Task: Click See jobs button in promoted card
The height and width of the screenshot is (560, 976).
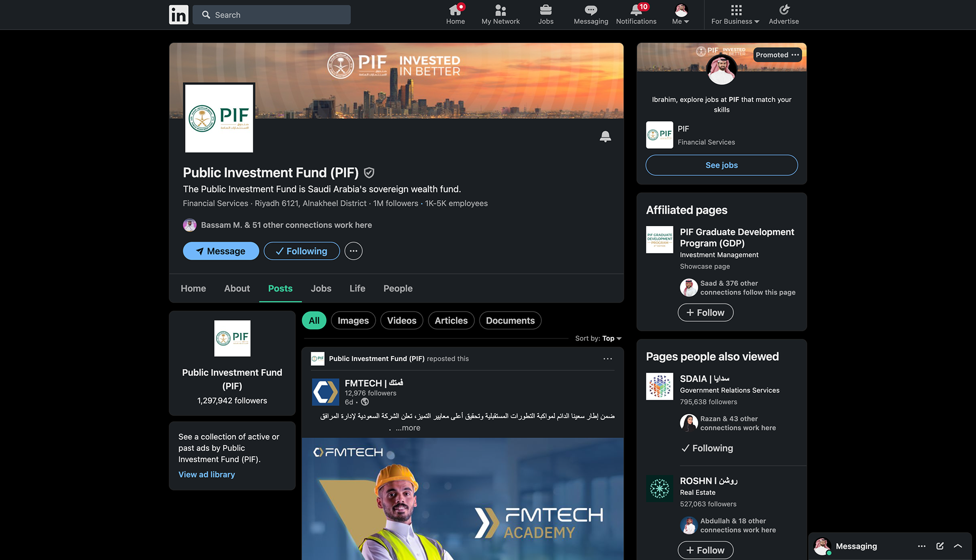Action: [x=721, y=165]
